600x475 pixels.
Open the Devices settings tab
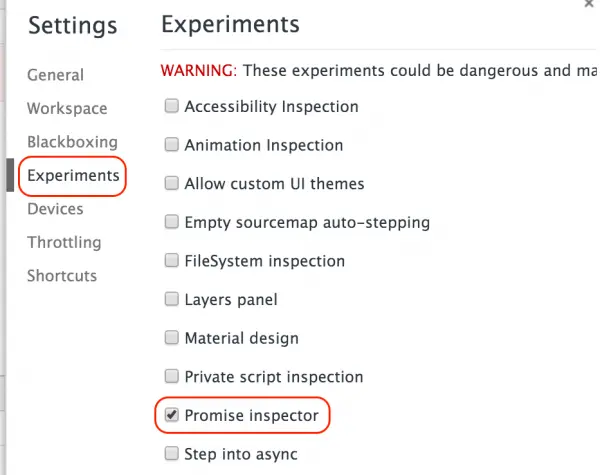pos(55,209)
